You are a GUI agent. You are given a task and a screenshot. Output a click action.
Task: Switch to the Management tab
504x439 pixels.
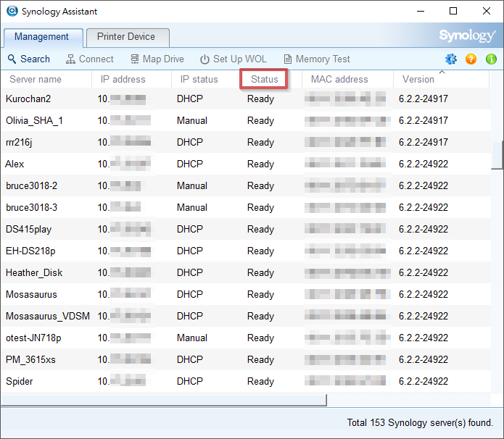pyautogui.click(x=44, y=38)
